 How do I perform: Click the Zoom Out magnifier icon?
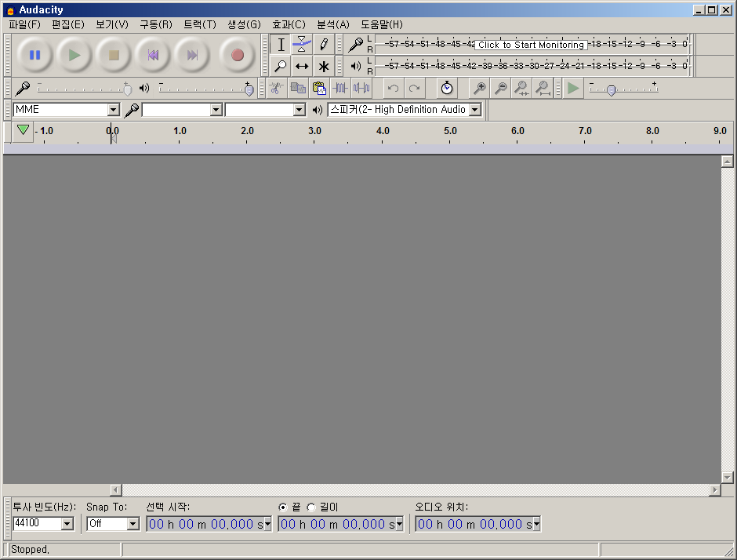[501, 88]
